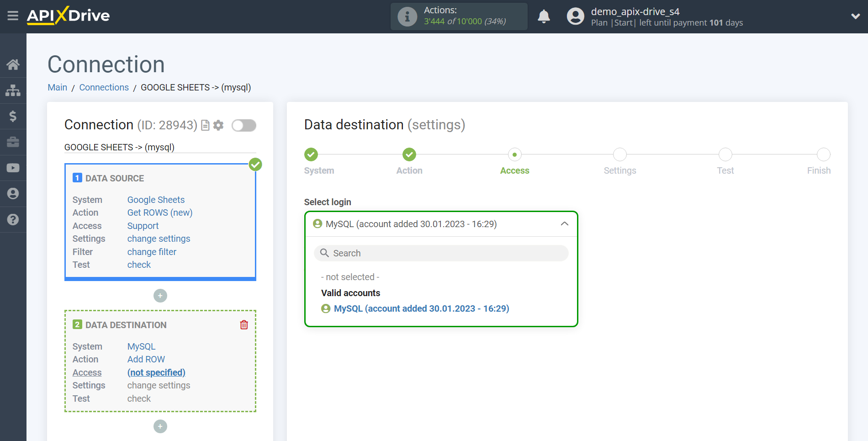
Task: Open the hamburger menu in the top bar
Action: (x=13, y=16)
